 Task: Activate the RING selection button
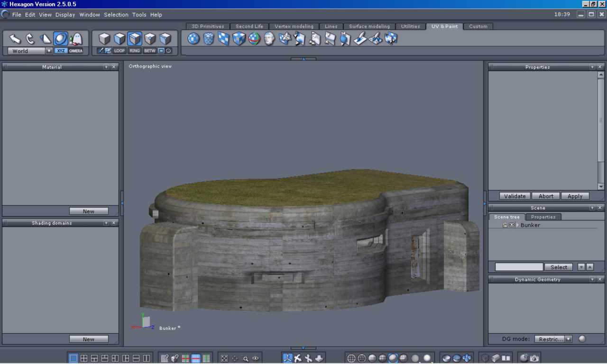point(135,51)
